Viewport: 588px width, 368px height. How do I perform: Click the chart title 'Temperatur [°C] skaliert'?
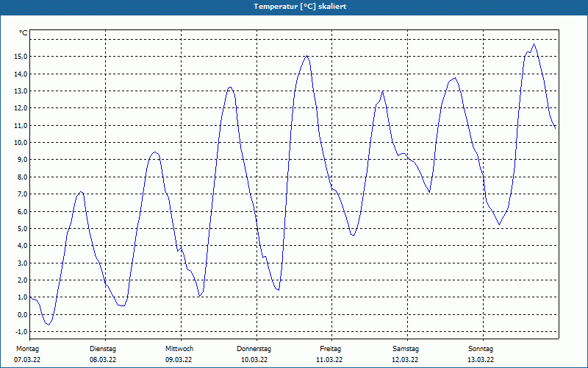(x=300, y=7)
